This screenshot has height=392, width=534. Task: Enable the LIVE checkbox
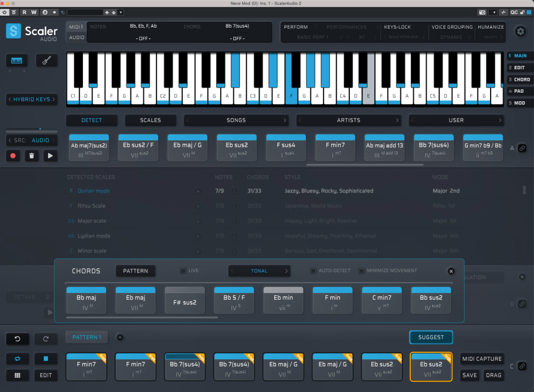click(183, 271)
